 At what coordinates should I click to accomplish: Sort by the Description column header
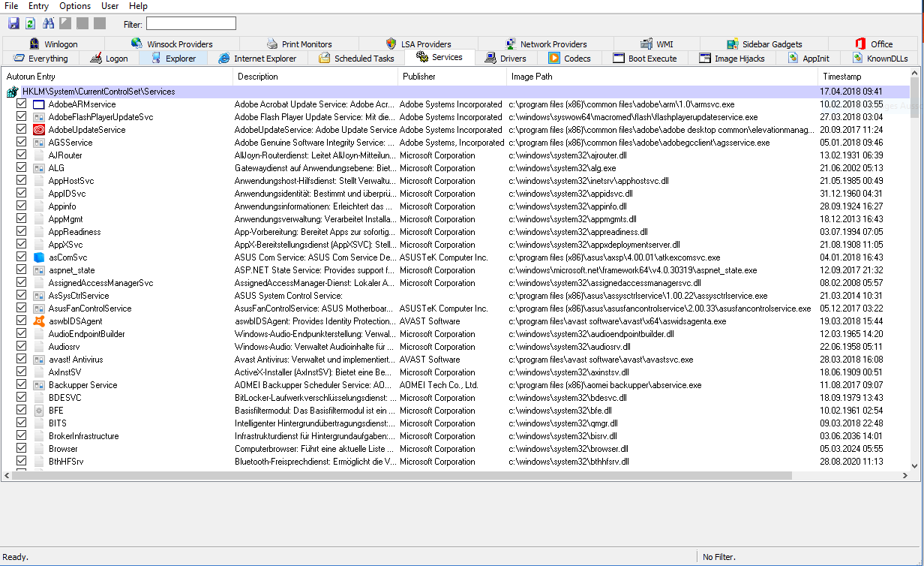point(316,77)
